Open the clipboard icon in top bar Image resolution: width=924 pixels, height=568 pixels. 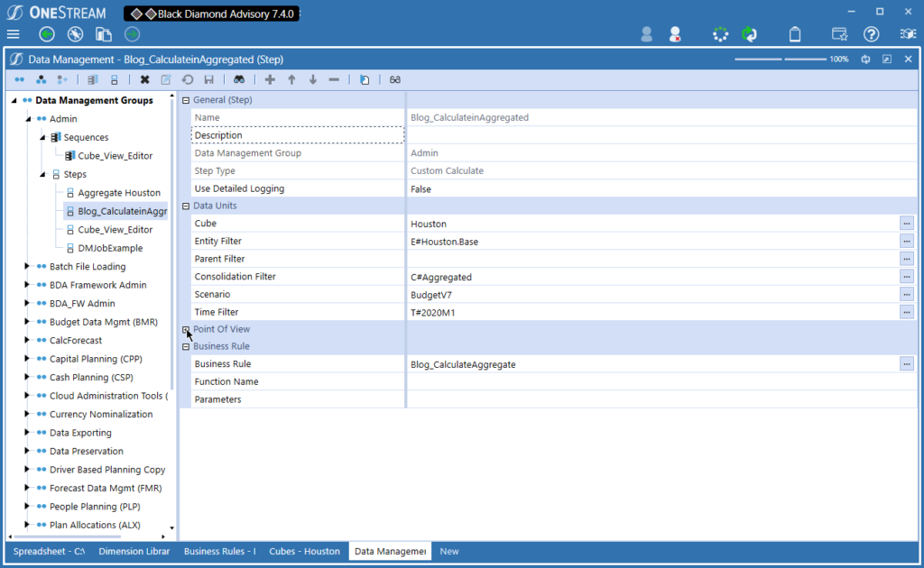[x=795, y=34]
